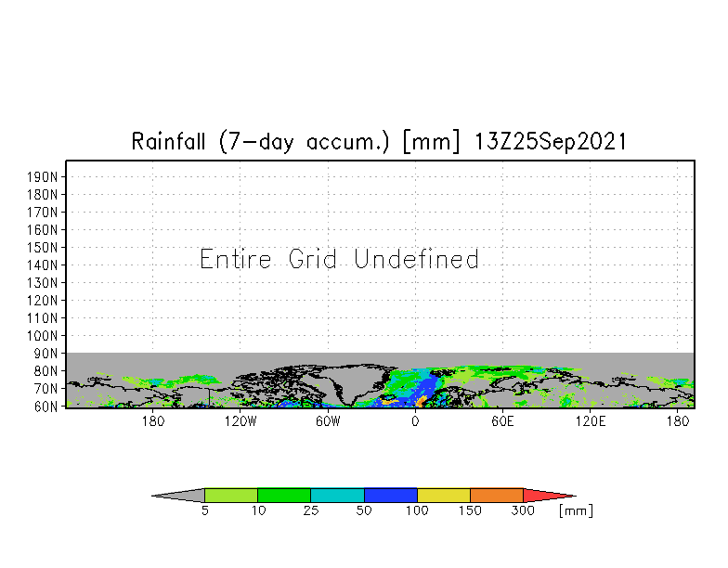The width and height of the screenshot is (728, 568).
Task: Click the x-axis label '120E'
Action: coord(591,421)
